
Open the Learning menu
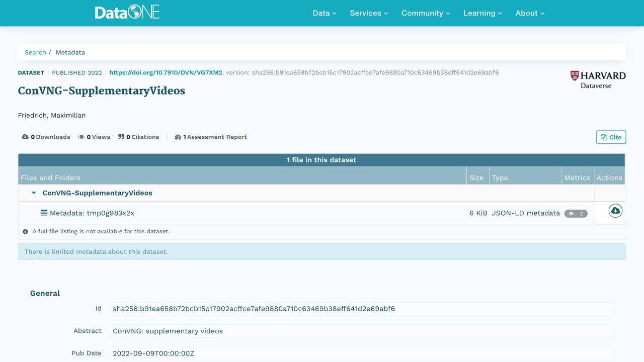coord(482,13)
